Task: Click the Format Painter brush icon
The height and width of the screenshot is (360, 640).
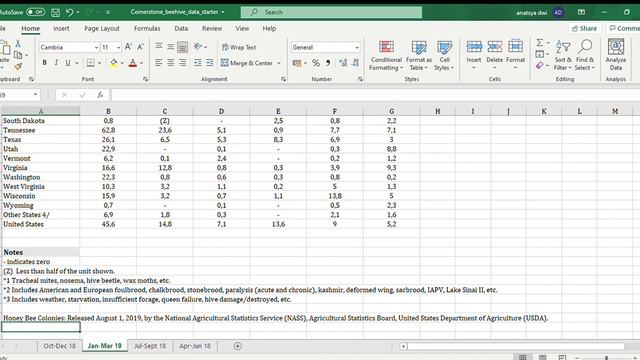Action: point(18,66)
